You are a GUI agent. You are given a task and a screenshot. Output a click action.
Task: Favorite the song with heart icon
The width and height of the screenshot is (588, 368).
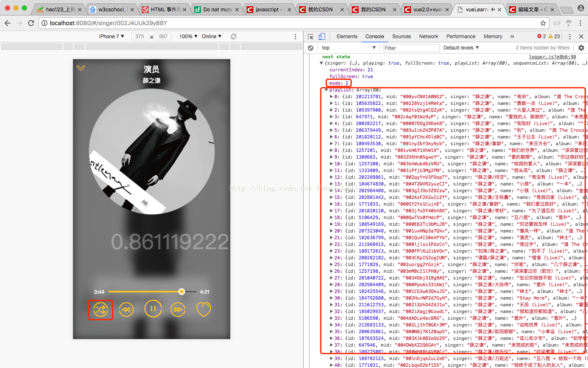pos(204,309)
